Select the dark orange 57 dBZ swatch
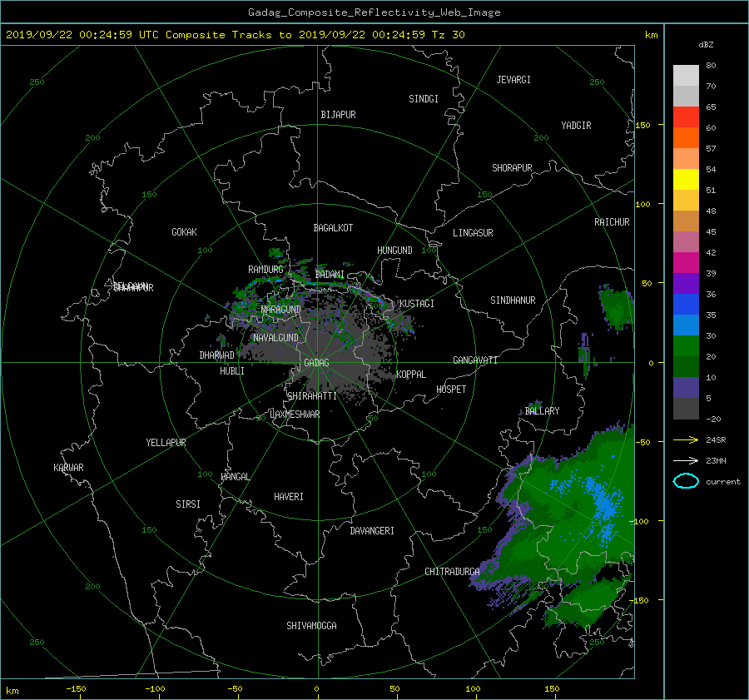 [x=686, y=137]
